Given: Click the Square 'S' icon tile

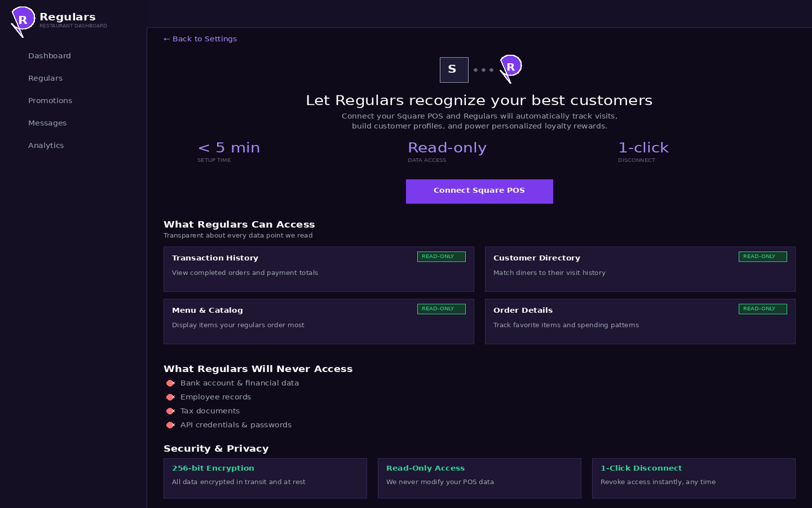Looking at the screenshot, I should 454,70.
